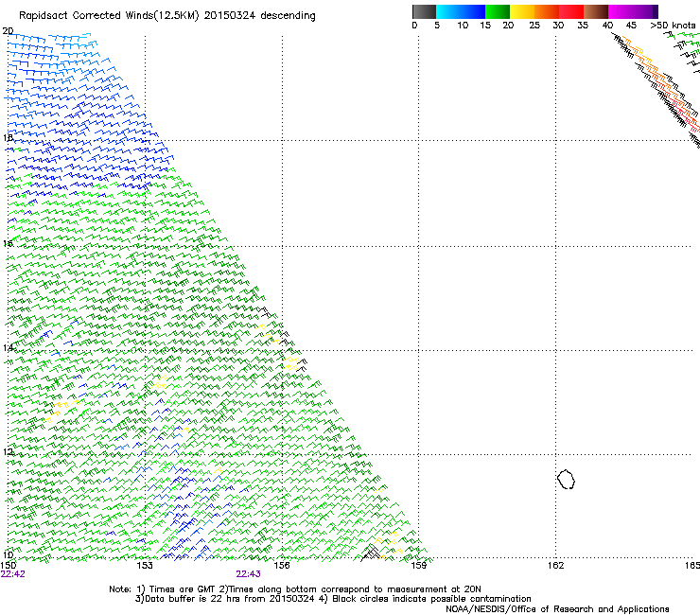Image resolution: width=700 pixels, height=615 pixels.
Task: Select the green 15-20 knots legend color
Action: pos(498,11)
